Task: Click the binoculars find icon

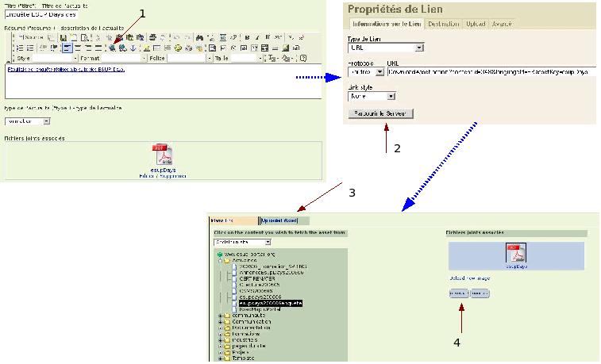Action: point(198,37)
